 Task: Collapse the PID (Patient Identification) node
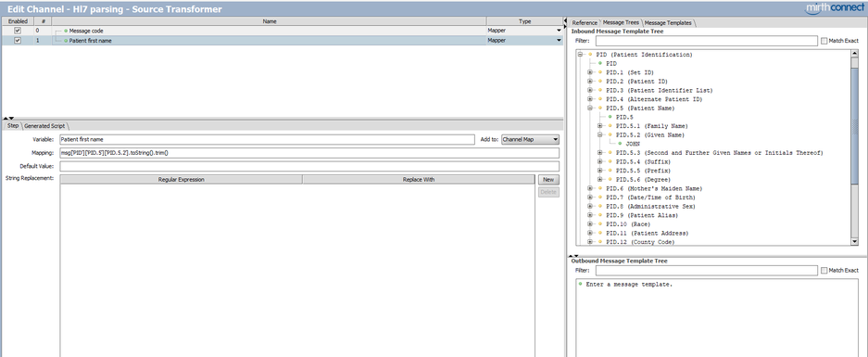[x=581, y=55]
